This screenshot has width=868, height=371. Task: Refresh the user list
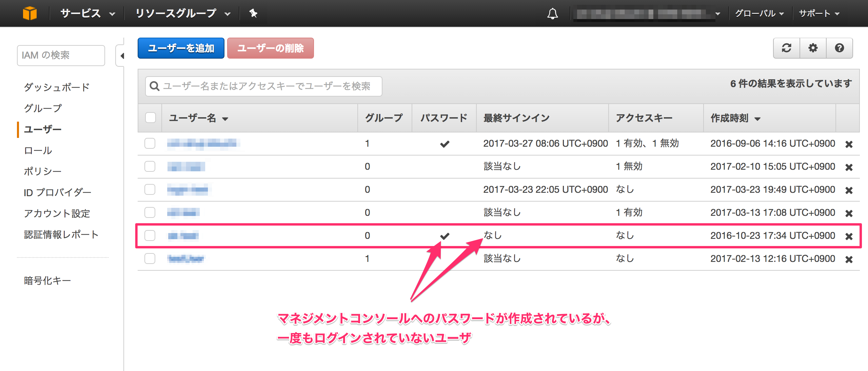(x=787, y=48)
